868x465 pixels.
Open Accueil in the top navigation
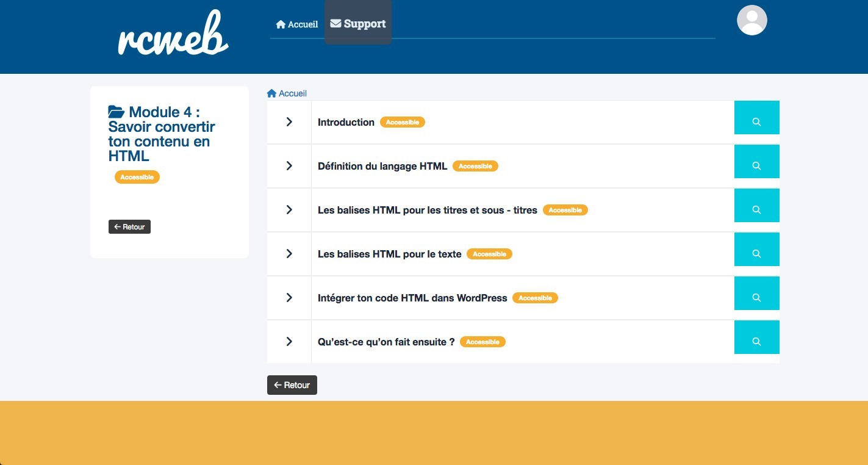297,24
